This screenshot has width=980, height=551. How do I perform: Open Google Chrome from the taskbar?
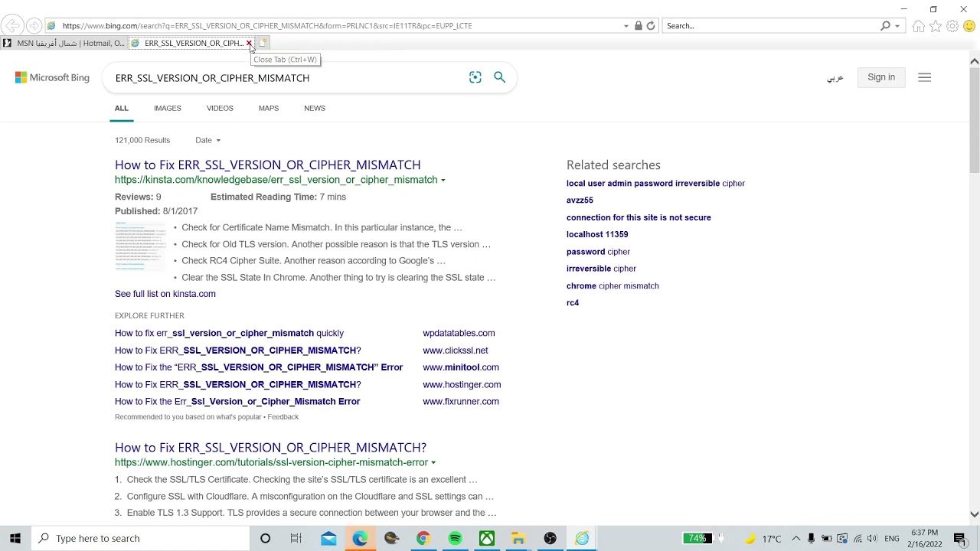pyautogui.click(x=423, y=538)
